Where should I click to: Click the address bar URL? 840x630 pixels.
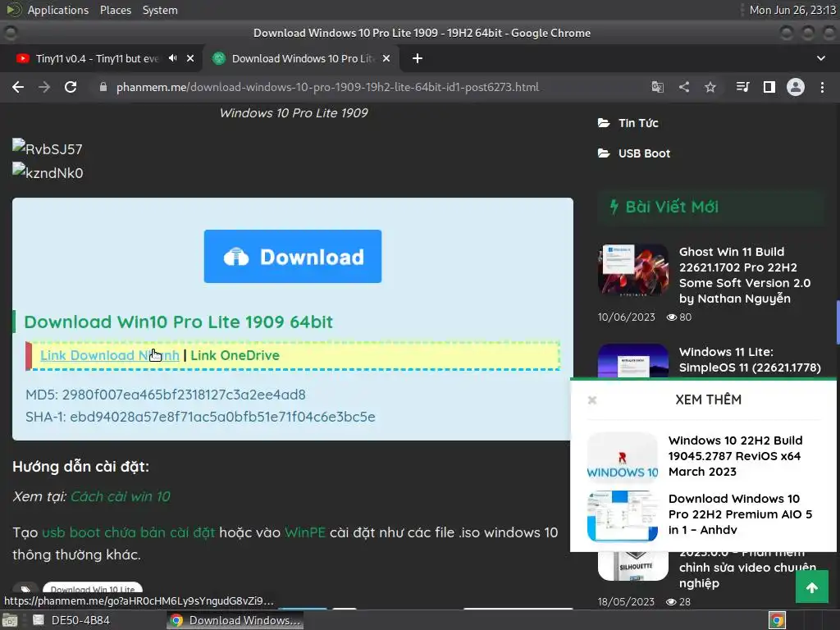pyautogui.click(x=327, y=87)
